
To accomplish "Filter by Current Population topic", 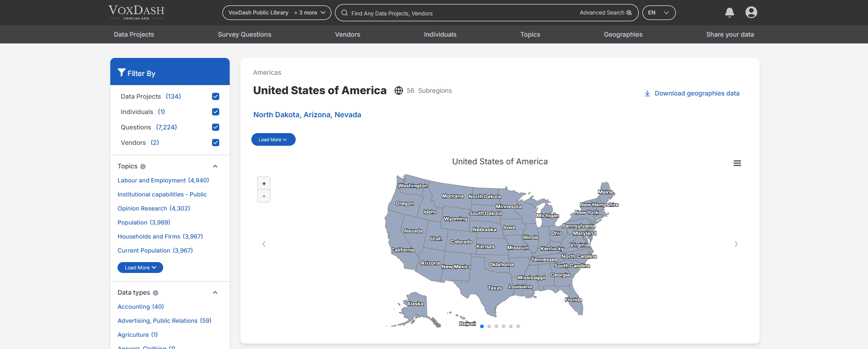I will pos(155,250).
